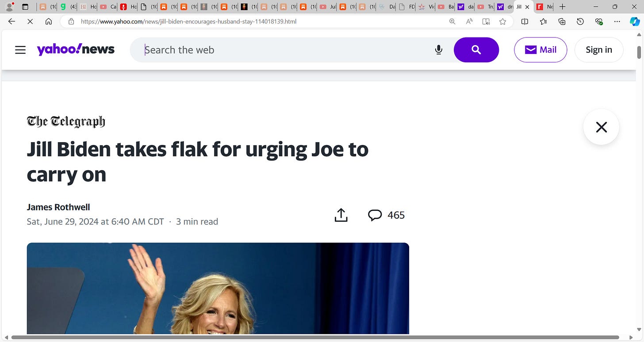Click the vertical page scrollbar thumb
The image size is (644, 342).
click(x=639, y=52)
